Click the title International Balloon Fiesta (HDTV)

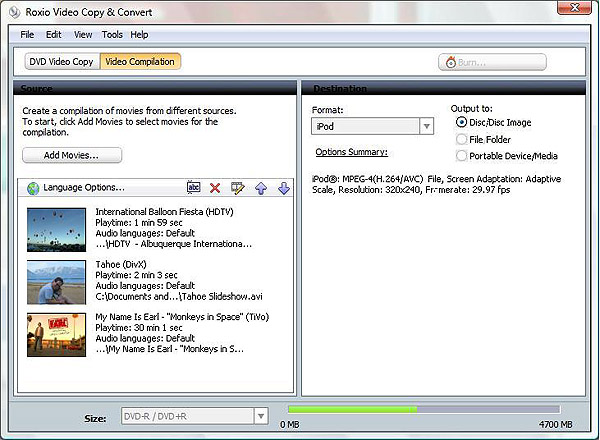coord(164,212)
